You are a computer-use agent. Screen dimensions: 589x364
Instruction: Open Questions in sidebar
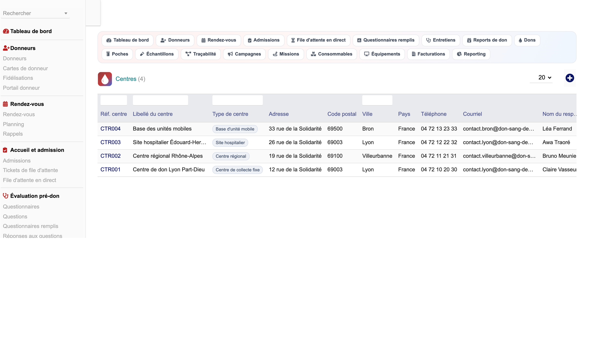[x=15, y=216]
